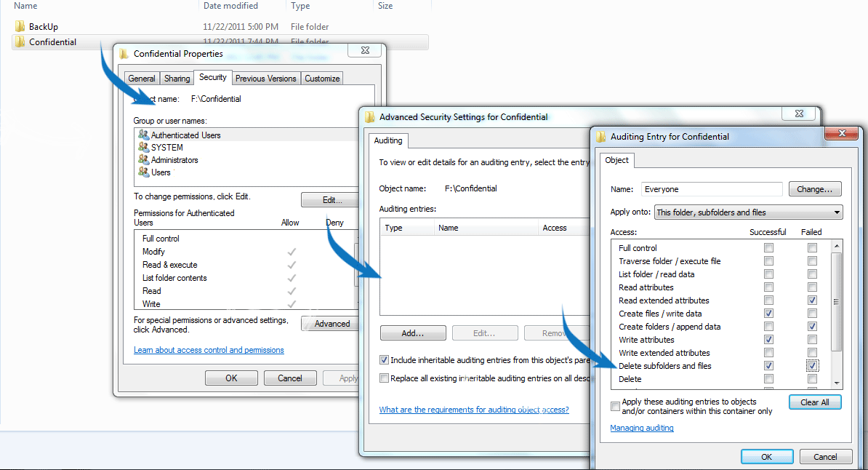
Task: Click the Clear All button
Action: [x=815, y=402]
